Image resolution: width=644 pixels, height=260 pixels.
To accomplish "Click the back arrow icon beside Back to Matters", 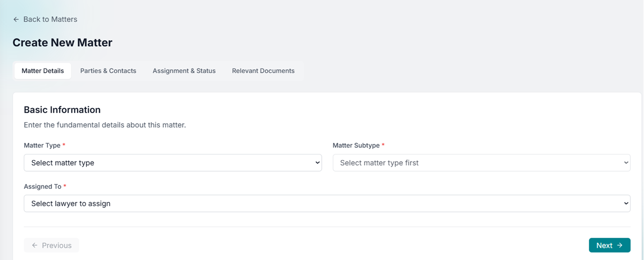I will pyautogui.click(x=16, y=19).
